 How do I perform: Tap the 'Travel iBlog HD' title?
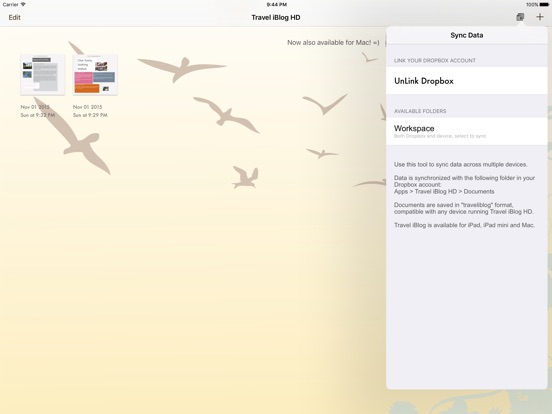pos(276,17)
